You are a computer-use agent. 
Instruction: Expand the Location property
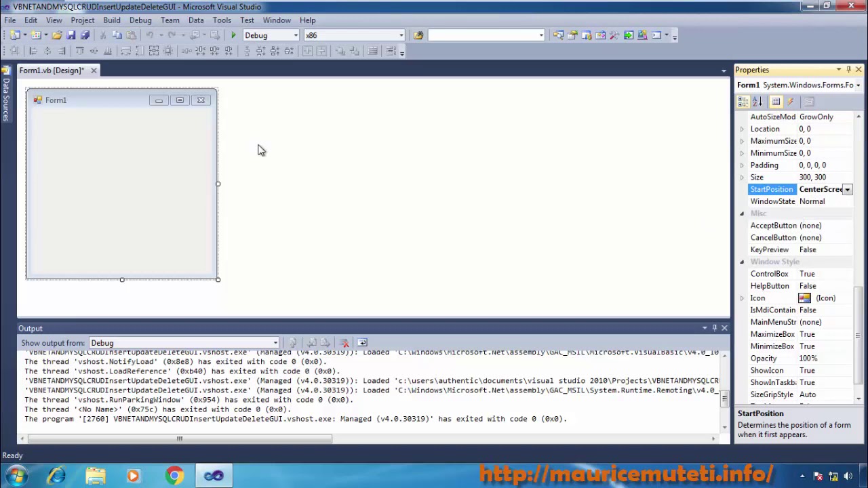[x=742, y=129]
